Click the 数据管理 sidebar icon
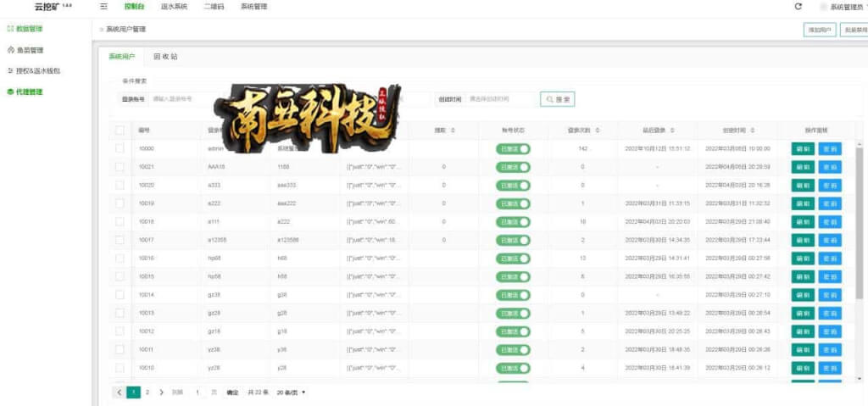 pyautogui.click(x=10, y=29)
